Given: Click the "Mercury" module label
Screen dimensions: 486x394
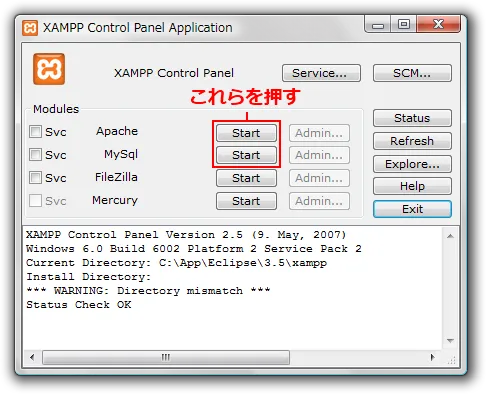Looking at the screenshot, I should (x=115, y=200).
